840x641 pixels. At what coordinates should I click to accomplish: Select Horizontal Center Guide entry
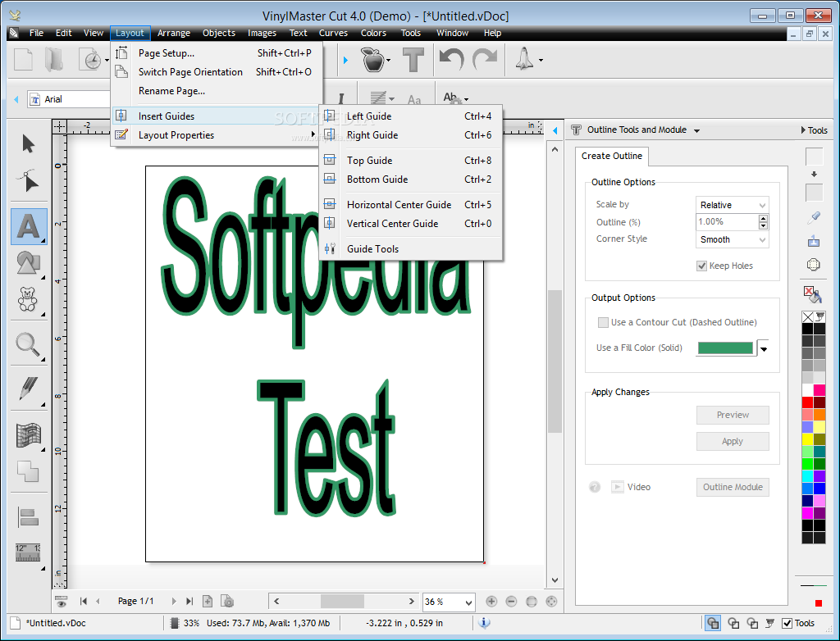click(x=410, y=205)
